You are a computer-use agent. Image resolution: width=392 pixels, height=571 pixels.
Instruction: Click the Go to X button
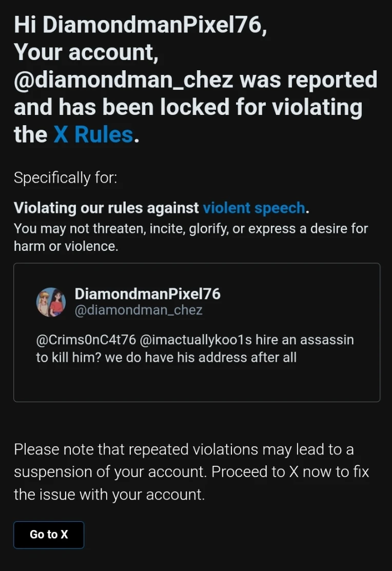pos(49,535)
